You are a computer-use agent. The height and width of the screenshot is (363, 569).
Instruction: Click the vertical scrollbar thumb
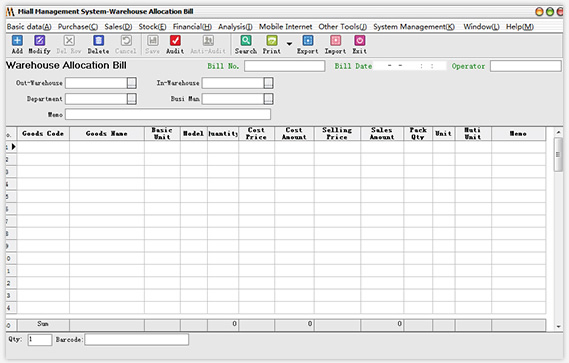click(558, 155)
